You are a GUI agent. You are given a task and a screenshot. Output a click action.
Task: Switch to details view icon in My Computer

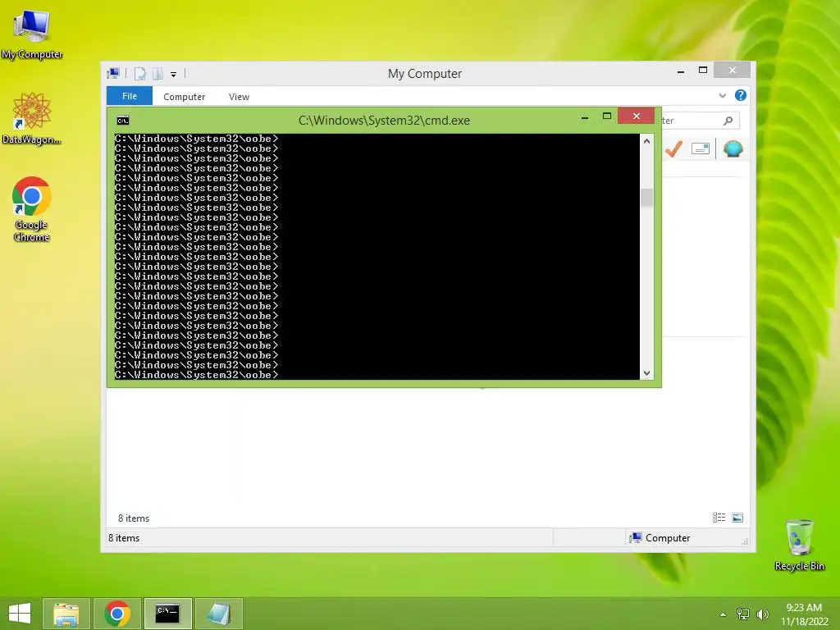(719, 518)
